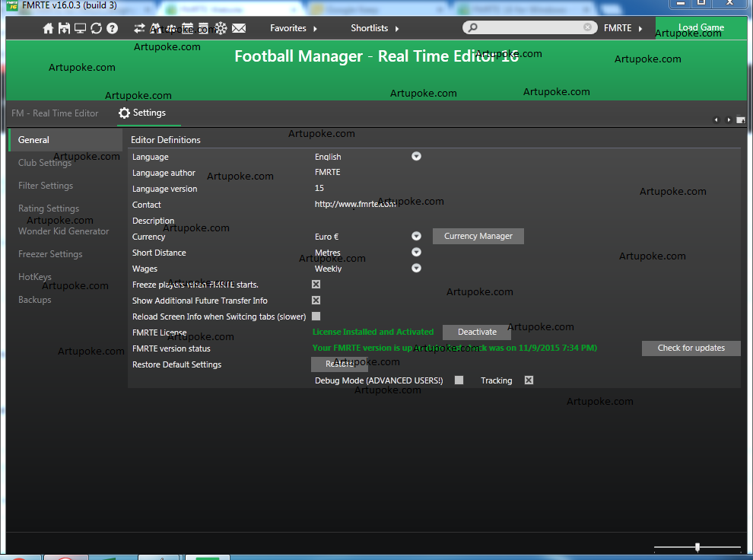Image resolution: width=753 pixels, height=560 pixels.
Task: Open the Favorites menu
Action: pyautogui.click(x=293, y=28)
